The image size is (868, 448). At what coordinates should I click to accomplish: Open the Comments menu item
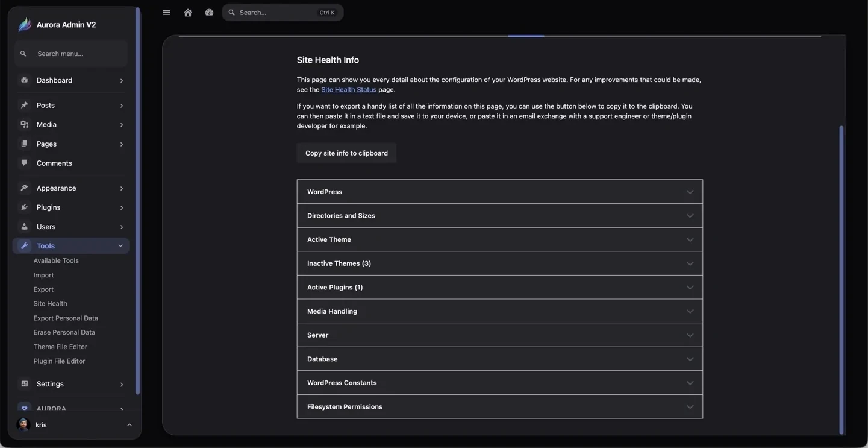[71, 163]
